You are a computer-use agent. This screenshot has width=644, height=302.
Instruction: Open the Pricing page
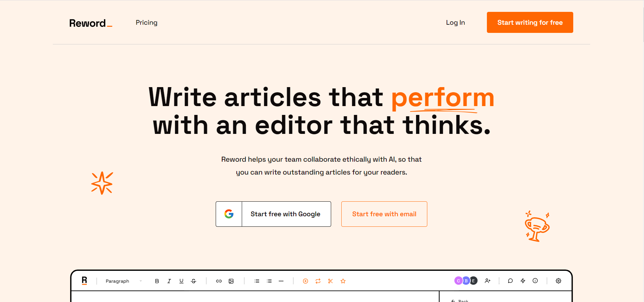pos(147,23)
